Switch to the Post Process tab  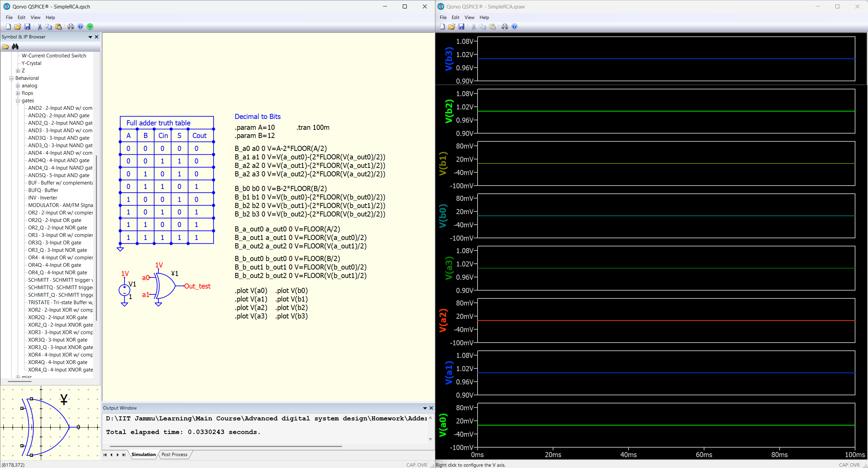[174, 454]
